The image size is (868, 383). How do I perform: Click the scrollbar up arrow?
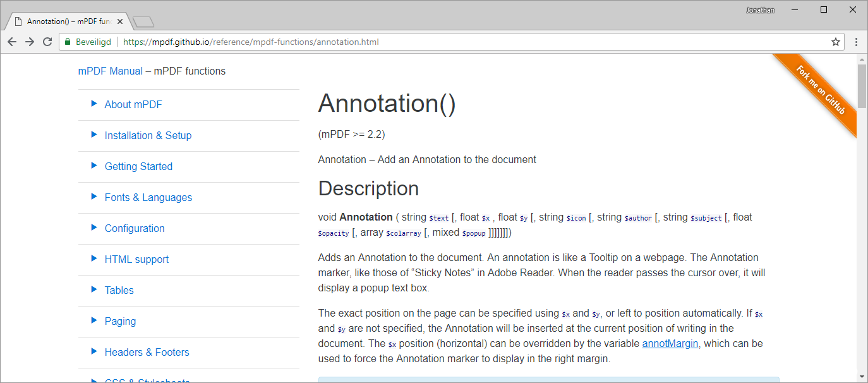coord(862,59)
